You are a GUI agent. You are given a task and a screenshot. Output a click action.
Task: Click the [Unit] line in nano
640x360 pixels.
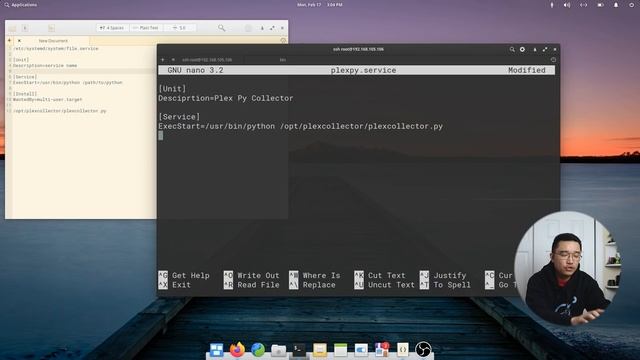[172, 89]
